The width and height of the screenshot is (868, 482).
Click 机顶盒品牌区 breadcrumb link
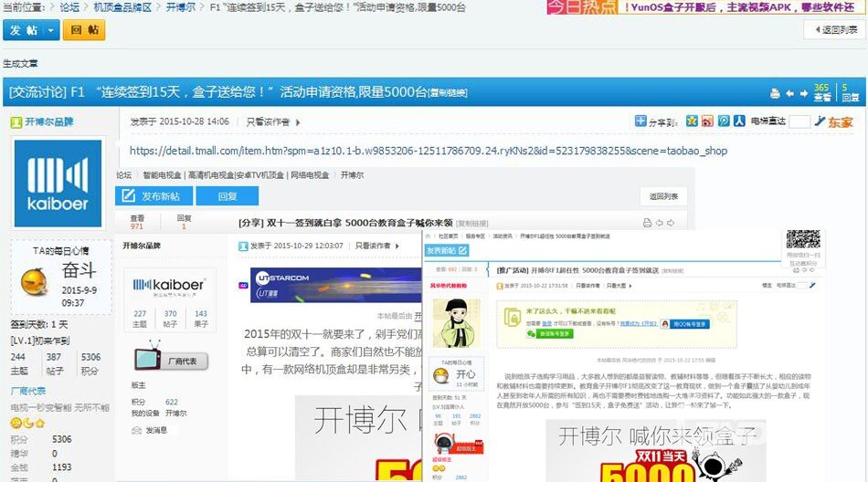tap(122, 7)
